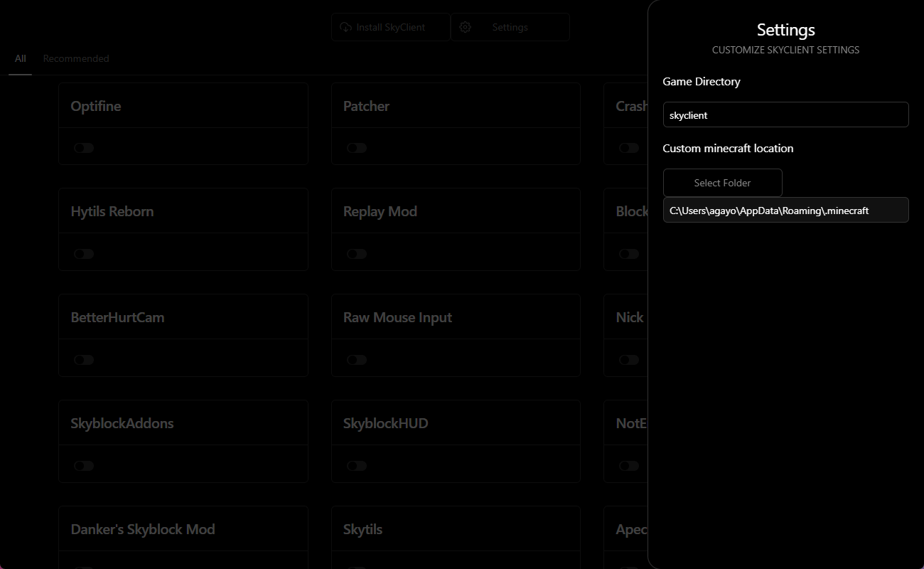The image size is (924, 569).
Task: Click the Game Directory label
Action: (x=702, y=81)
